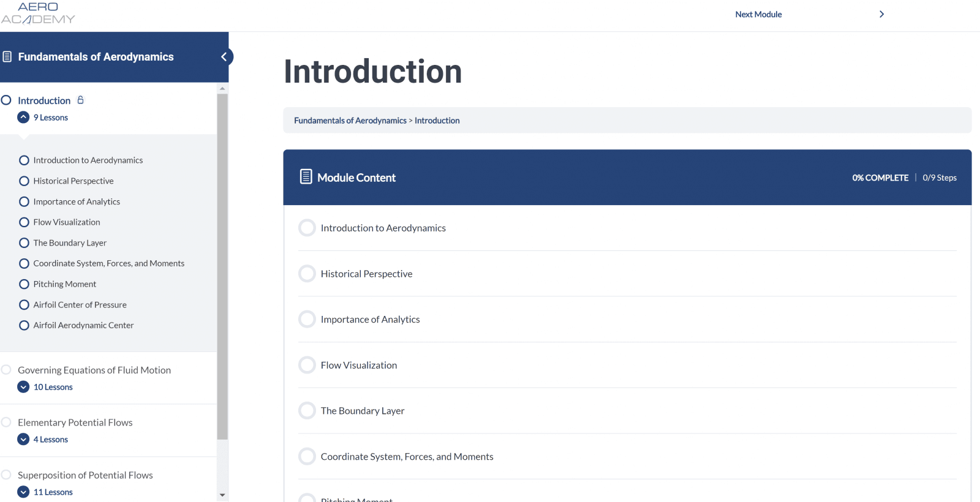Viewport: 980px width, 502px height.
Task: Click the sidebar scroll up arrow
Action: pos(222,89)
